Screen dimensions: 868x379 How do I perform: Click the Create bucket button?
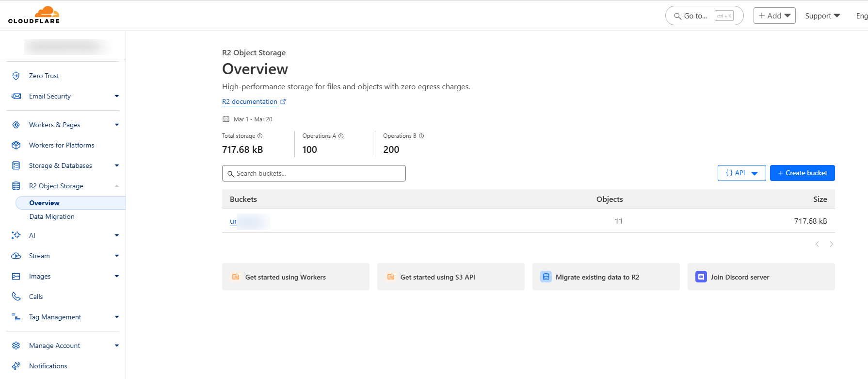[x=802, y=173]
